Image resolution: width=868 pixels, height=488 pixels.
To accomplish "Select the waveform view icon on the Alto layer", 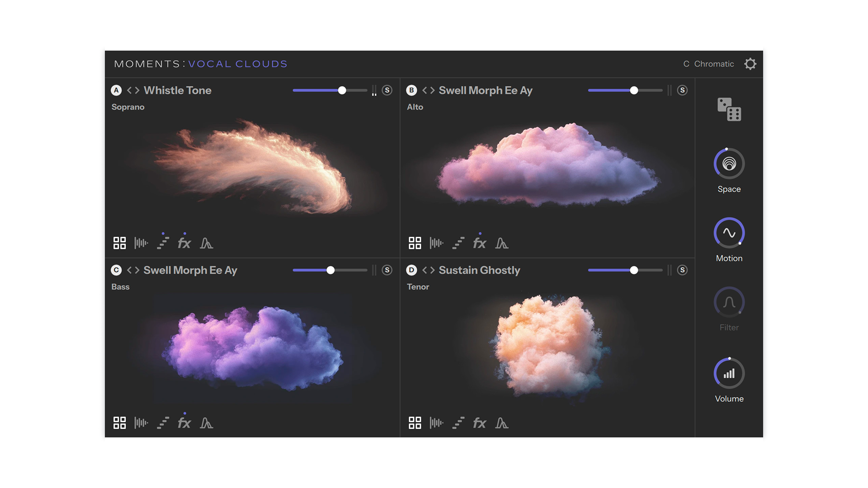I will click(436, 243).
